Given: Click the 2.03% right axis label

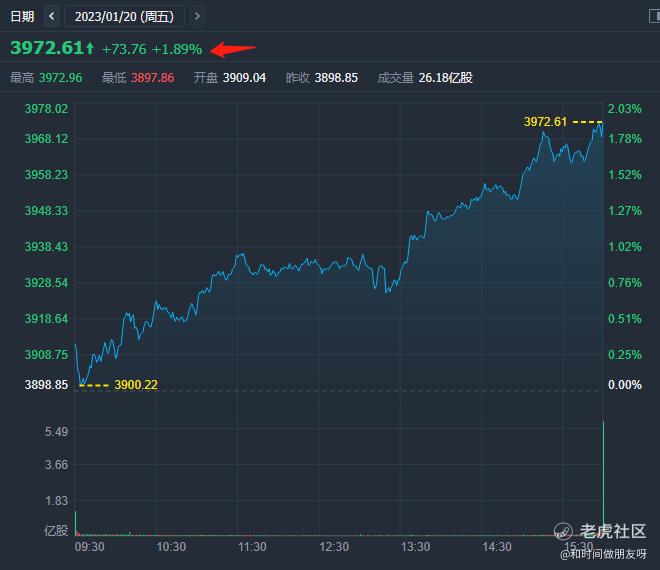Looking at the screenshot, I should [x=624, y=108].
